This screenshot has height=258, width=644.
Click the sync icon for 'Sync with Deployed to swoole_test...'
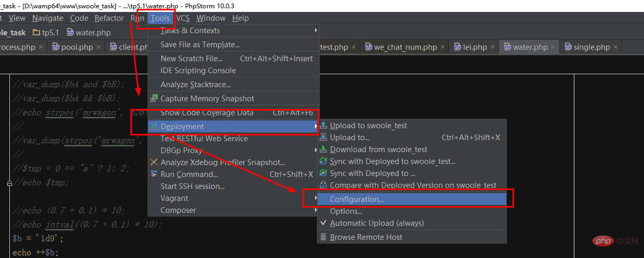coord(323,161)
